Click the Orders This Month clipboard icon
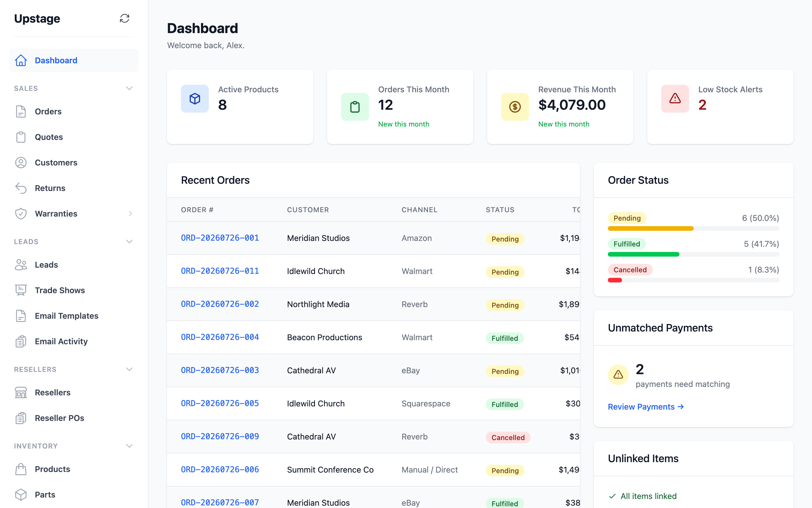The image size is (812, 508). tap(355, 107)
